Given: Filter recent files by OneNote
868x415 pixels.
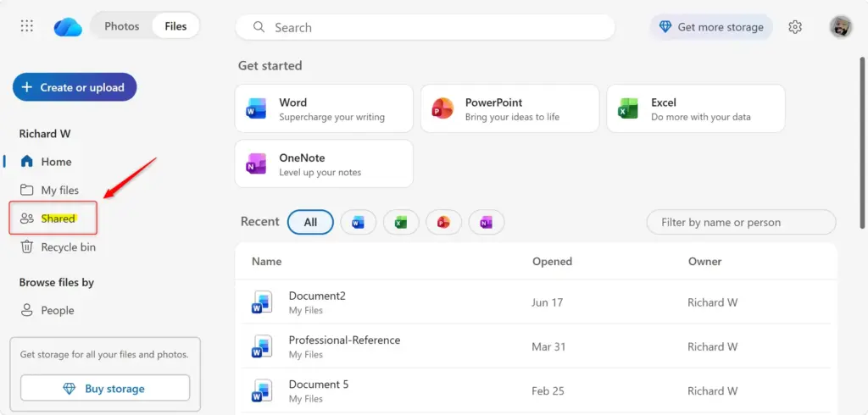Looking at the screenshot, I should coord(486,222).
